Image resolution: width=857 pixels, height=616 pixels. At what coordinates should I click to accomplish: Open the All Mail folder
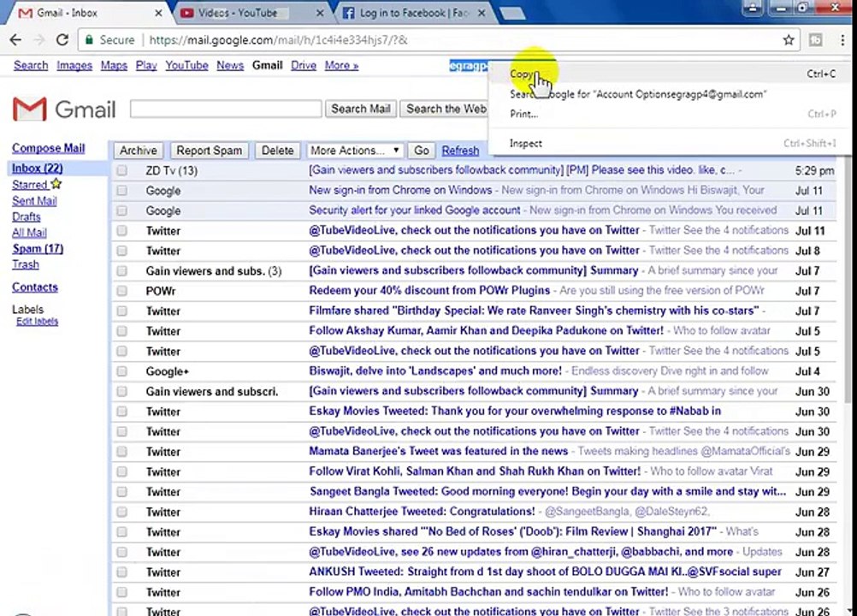(x=30, y=233)
